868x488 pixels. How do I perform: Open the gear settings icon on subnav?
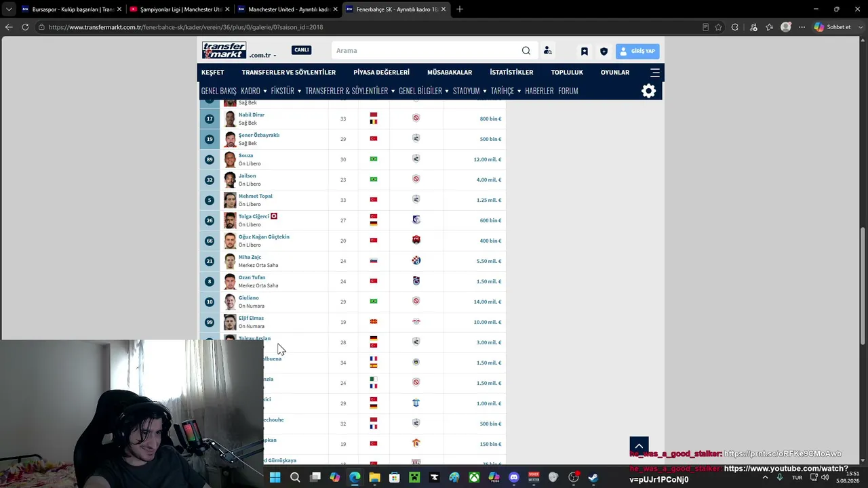(649, 91)
